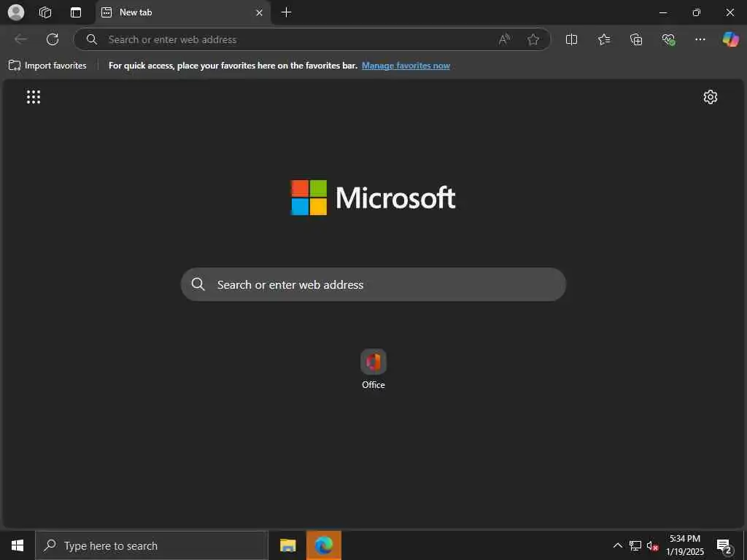747x560 pixels.
Task: Restore down the Edge window
Action: (x=697, y=12)
